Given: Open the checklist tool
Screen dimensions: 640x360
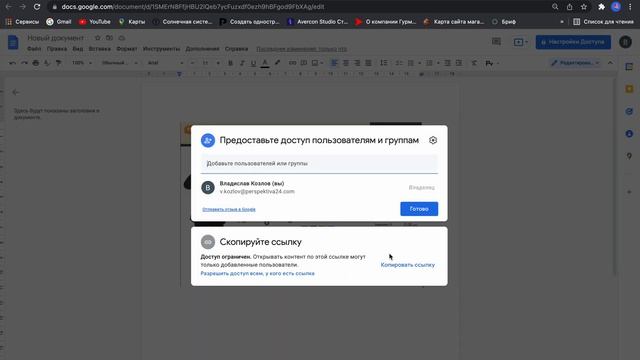Looking at the screenshot, I should pyautogui.click(x=399, y=63).
